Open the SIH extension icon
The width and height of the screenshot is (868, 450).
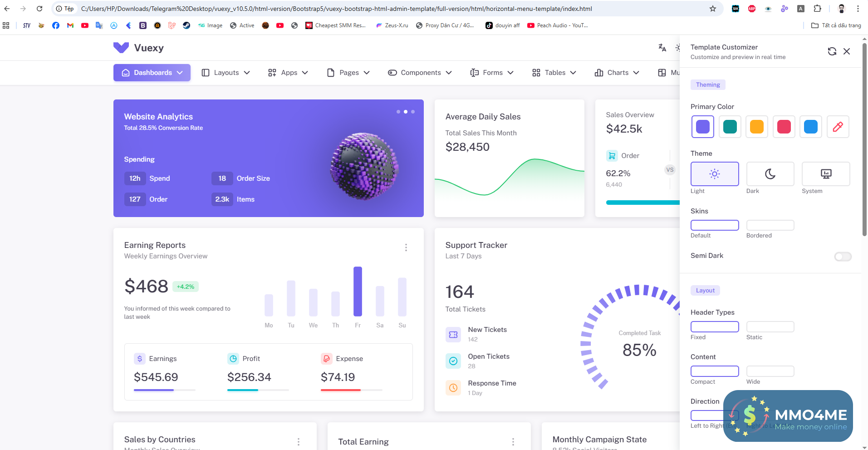coord(736,9)
